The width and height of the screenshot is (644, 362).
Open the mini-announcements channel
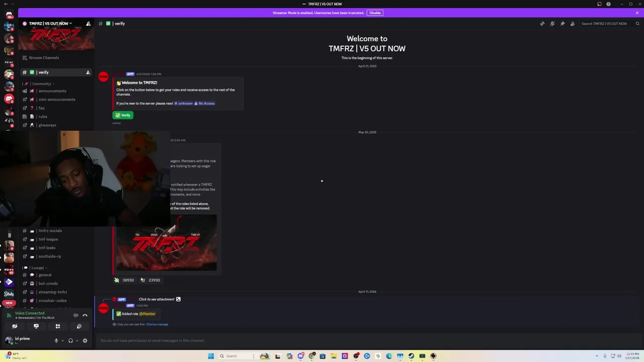pos(56,100)
